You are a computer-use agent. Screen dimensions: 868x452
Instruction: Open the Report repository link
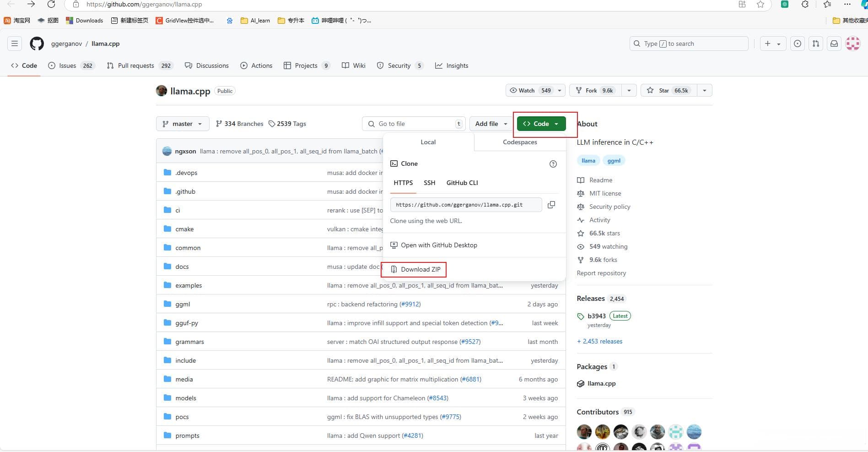tap(601, 273)
